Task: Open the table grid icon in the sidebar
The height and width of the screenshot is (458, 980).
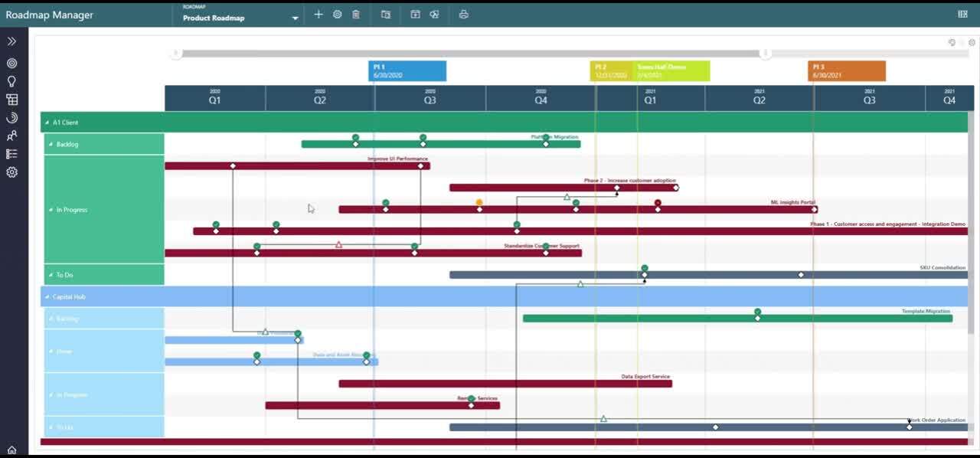Action: (x=12, y=100)
